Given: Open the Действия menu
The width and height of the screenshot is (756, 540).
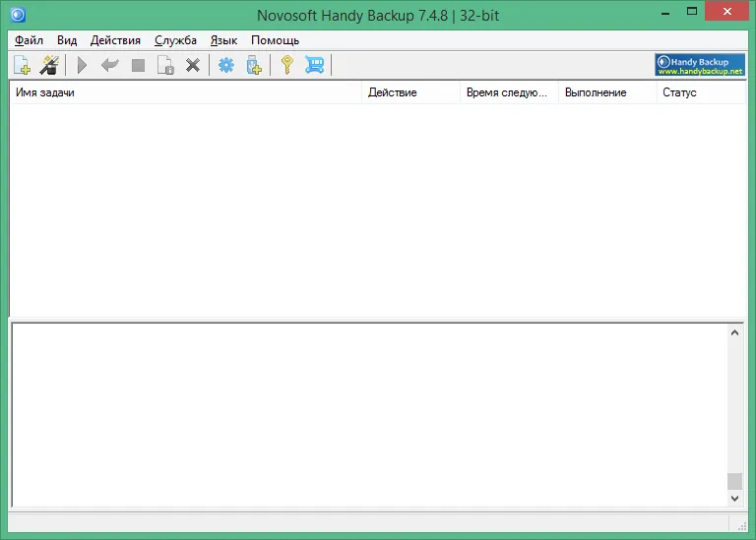Looking at the screenshot, I should pos(115,40).
